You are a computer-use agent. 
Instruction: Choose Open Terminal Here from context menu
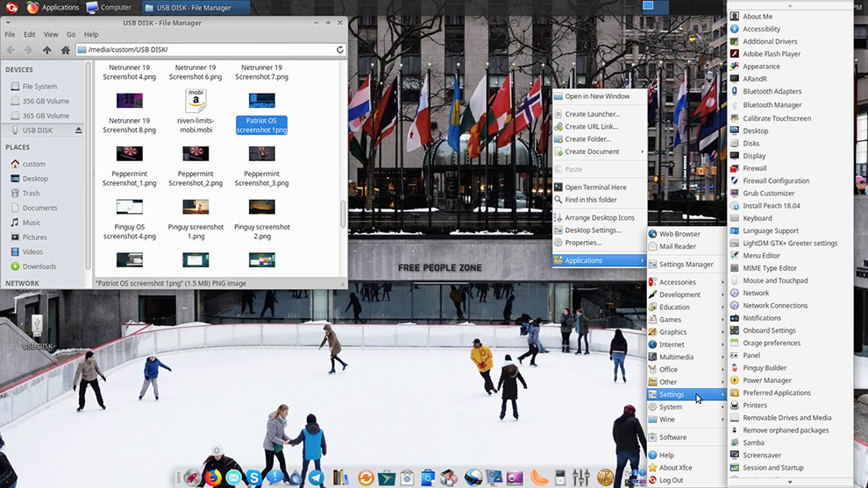[600, 187]
